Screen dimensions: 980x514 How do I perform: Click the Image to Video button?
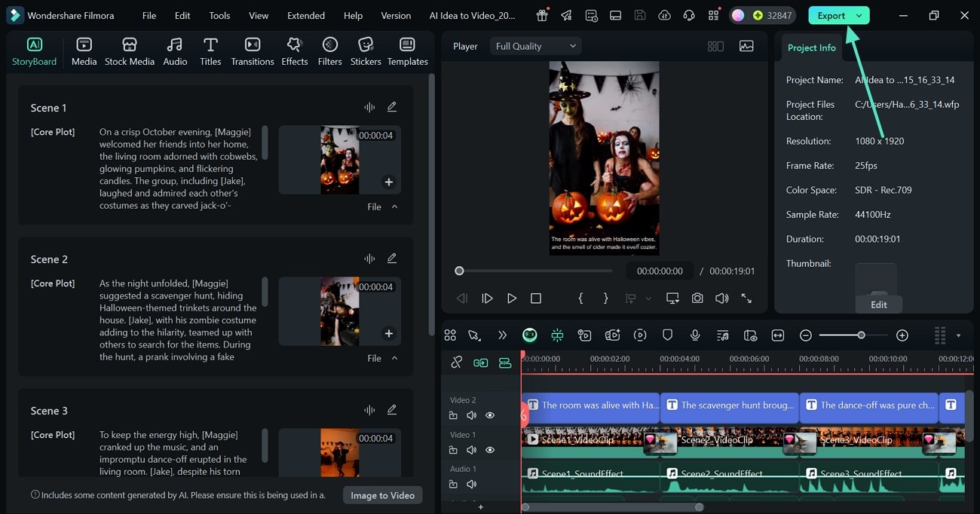click(382, 495)
